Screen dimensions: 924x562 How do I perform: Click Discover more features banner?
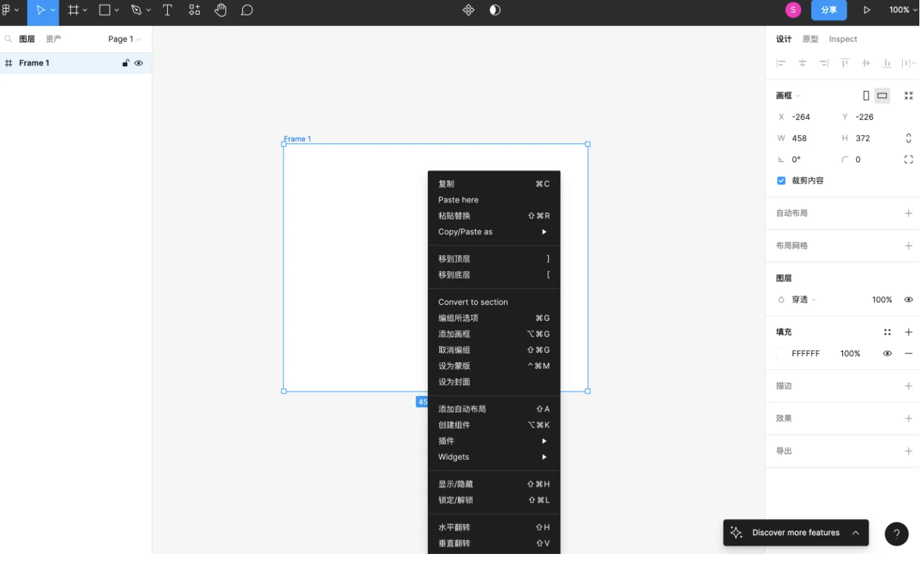pos(795,533)
